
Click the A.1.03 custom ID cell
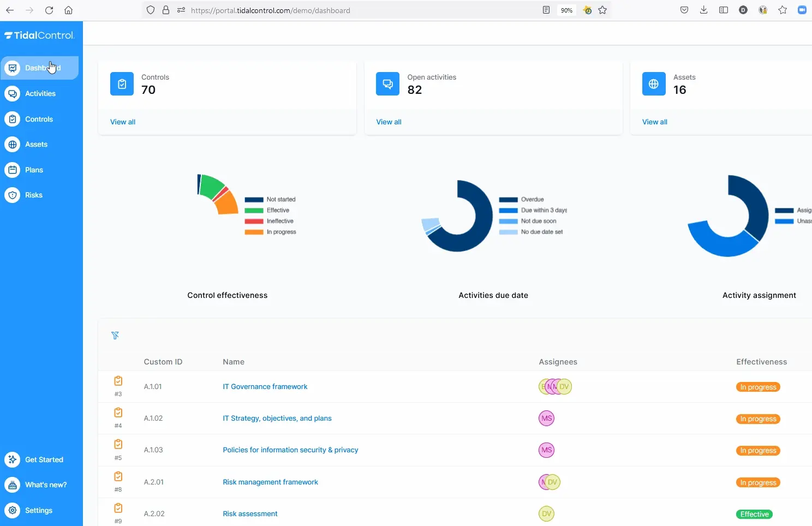tap(153, 450)
